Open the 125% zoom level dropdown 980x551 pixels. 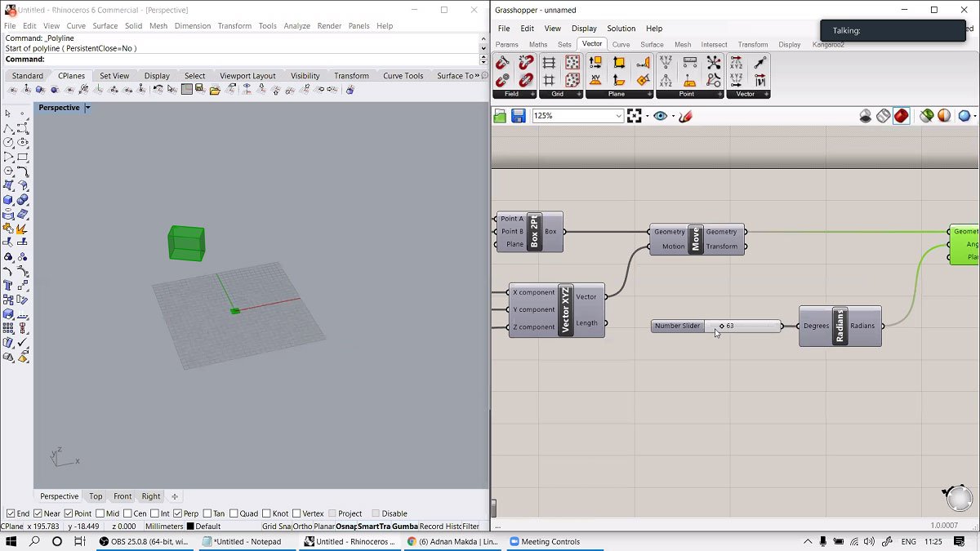[x=618, y=116]
